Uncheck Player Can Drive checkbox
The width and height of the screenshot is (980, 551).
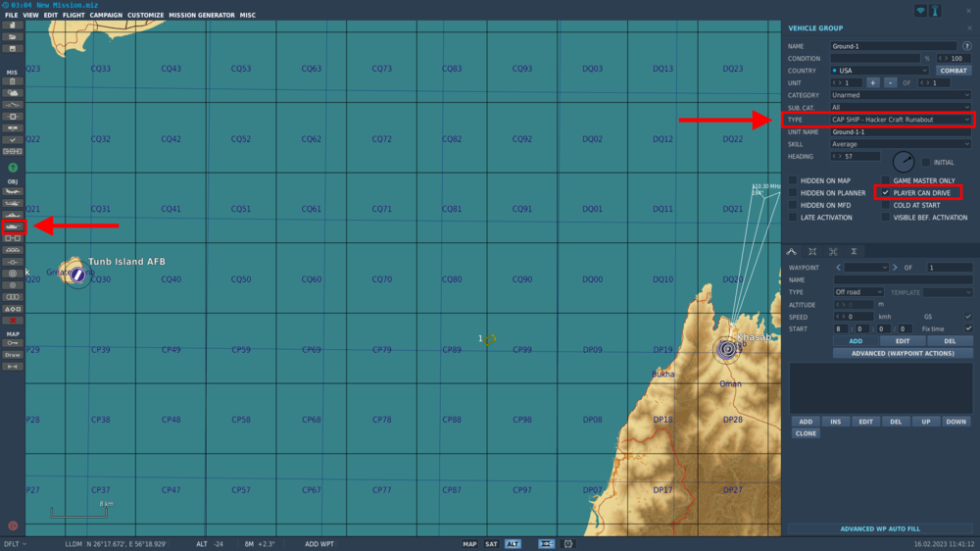pyautogui.click(x=885, y=192)
